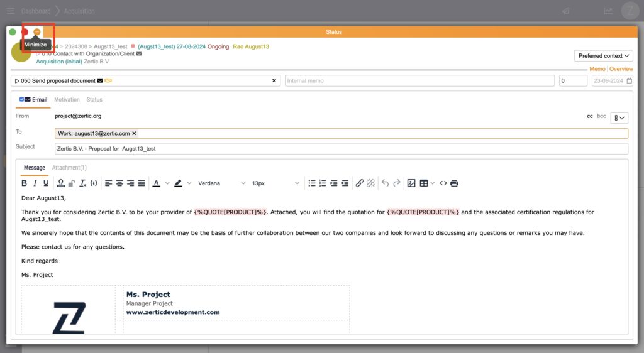Insert a bulleted list in the message
Screen dimensions: 644x353
pos(312,183)
